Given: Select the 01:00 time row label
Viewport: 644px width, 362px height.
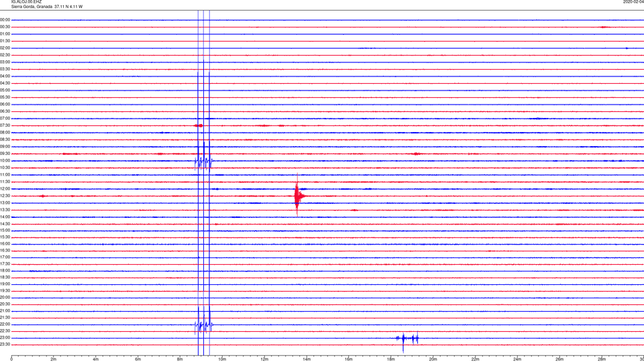Looking at the screenshot, I should [5, 34].
